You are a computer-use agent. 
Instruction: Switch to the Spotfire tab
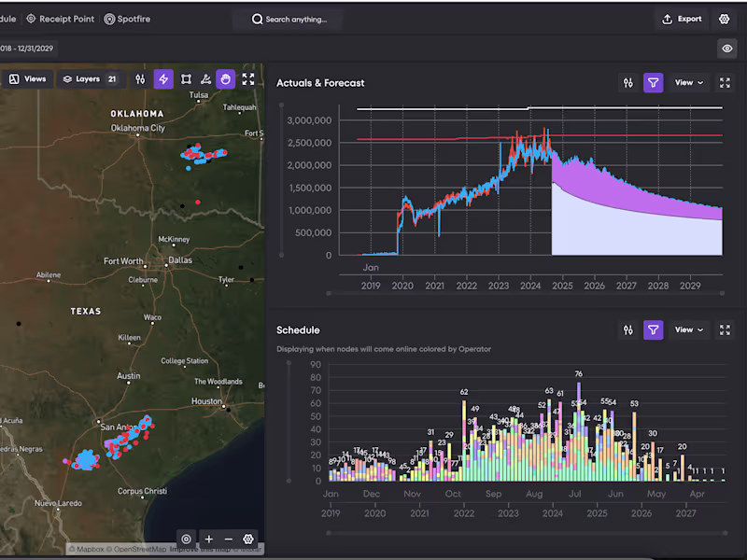pos(127,19)
